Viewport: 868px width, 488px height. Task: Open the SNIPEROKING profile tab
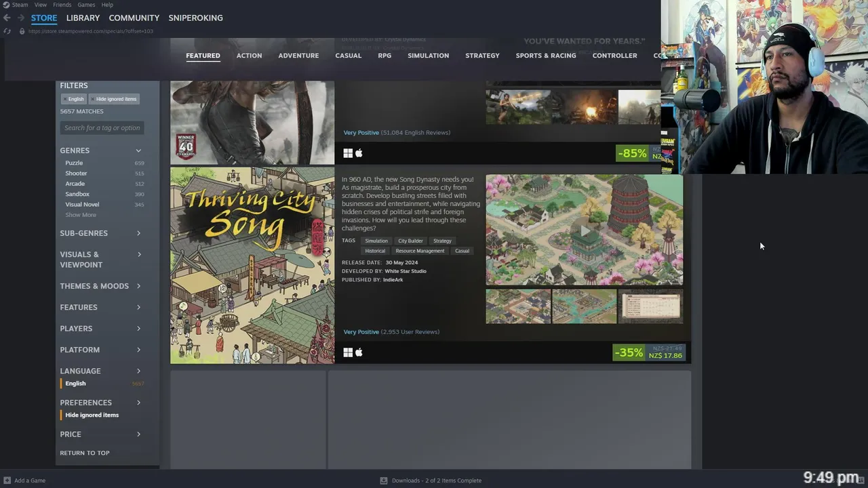[x=195, y=18]
